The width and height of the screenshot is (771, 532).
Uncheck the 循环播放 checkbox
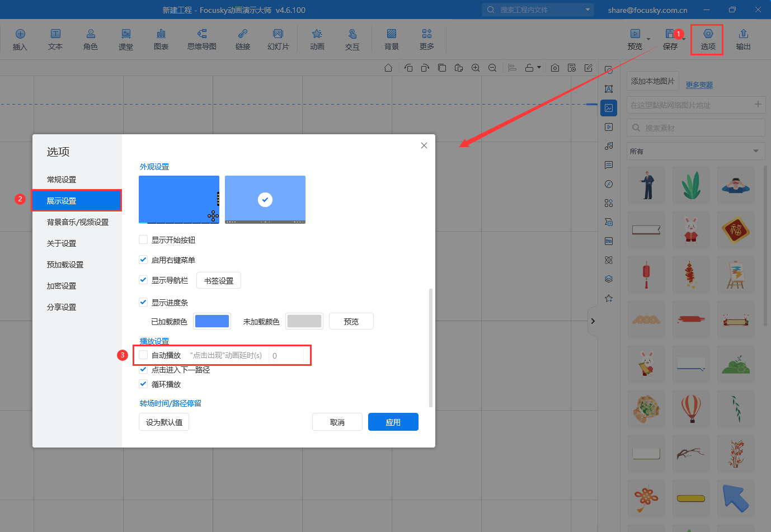(143, 384)
